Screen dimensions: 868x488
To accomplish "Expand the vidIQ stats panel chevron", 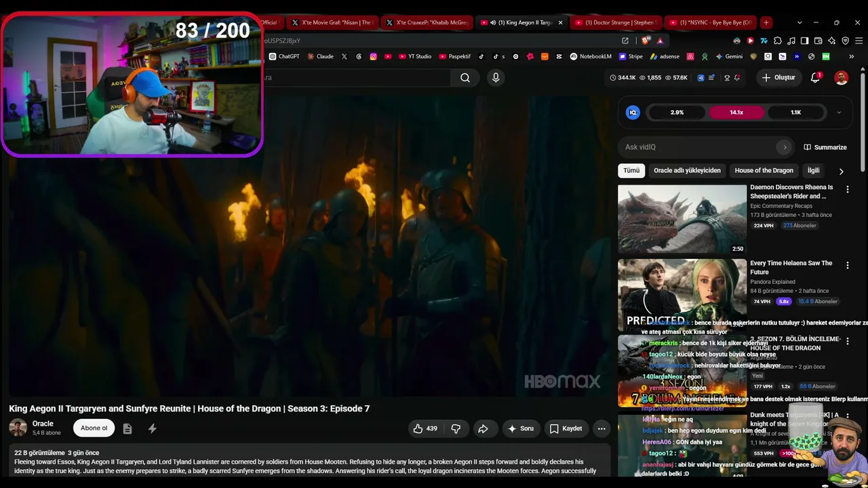I will [x=839, y=113].
